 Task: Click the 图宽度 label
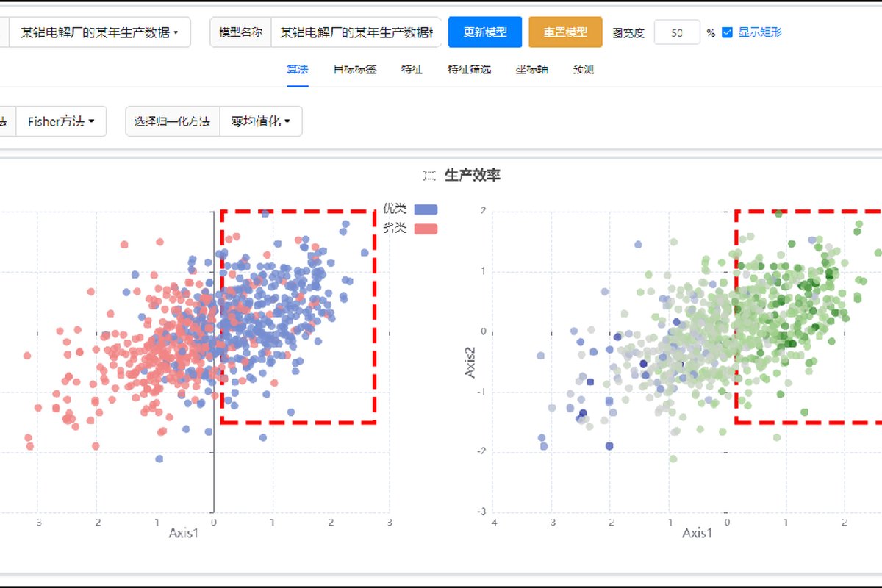click(x=628, y=33)
